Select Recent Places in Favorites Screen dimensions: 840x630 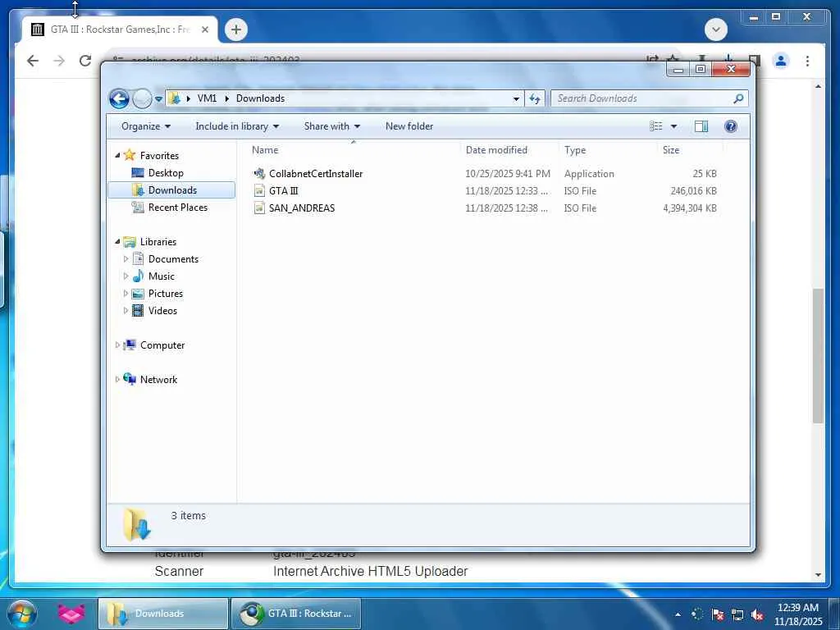(177, 207)
